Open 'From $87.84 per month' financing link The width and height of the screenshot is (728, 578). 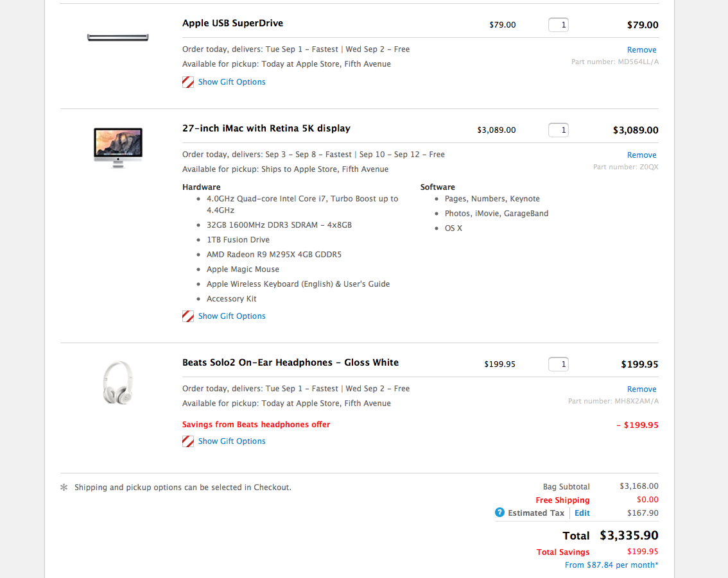(x=611, y=565)
